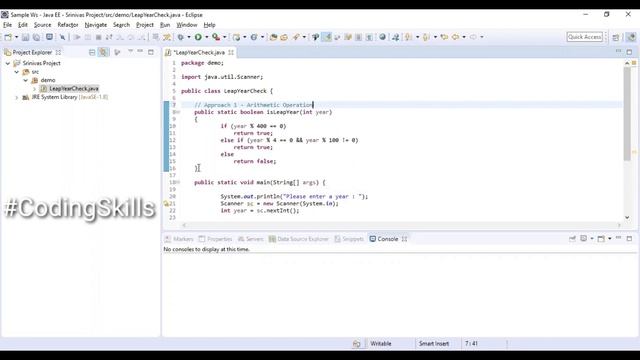
Task: Open the Open Console dropdown arrow
Action: tap(609, 238)
